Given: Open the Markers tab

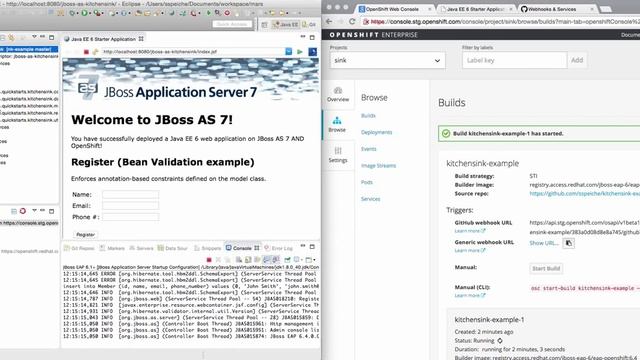Looking at the screenshot, I should click(x=112, y=248).
